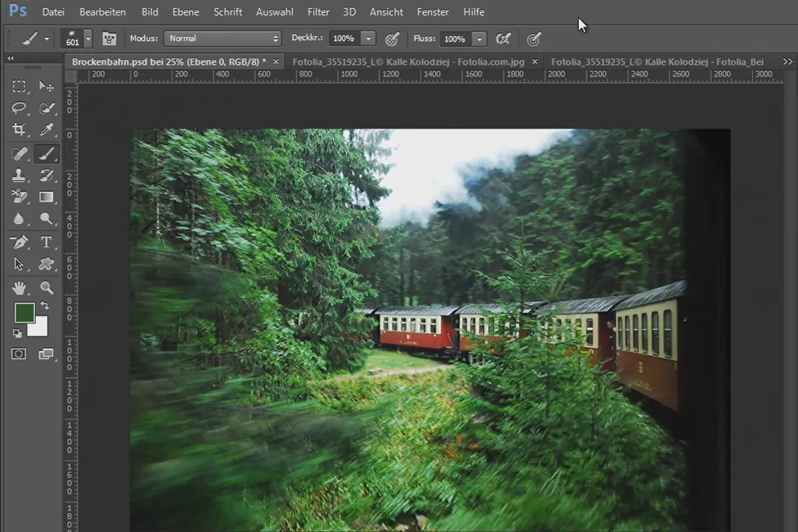Change the screen mode
Viewport: 798px width, 532px height.
46,354
